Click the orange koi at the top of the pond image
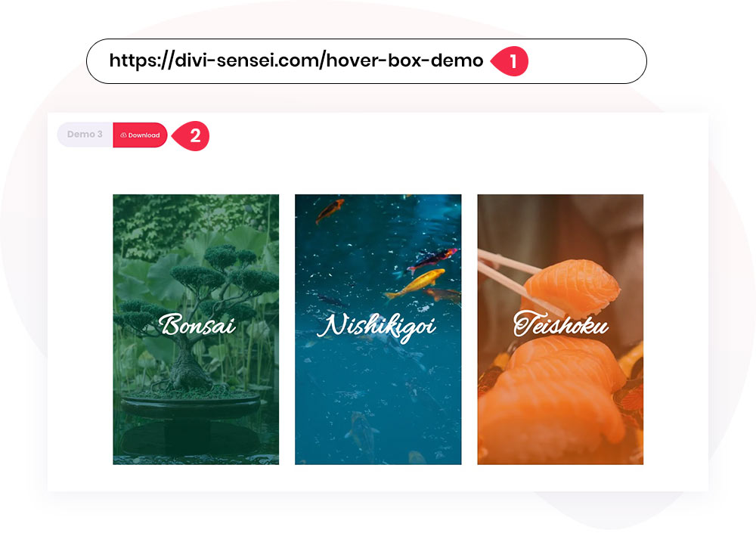Image resolution: width=756 pixels, height=533 pixels. [330, 211]
